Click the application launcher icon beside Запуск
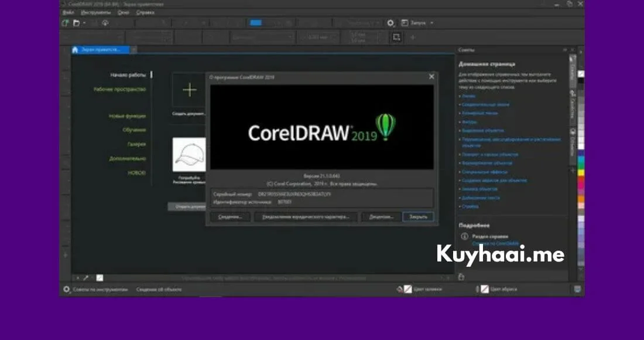 [x=405, y=23]
